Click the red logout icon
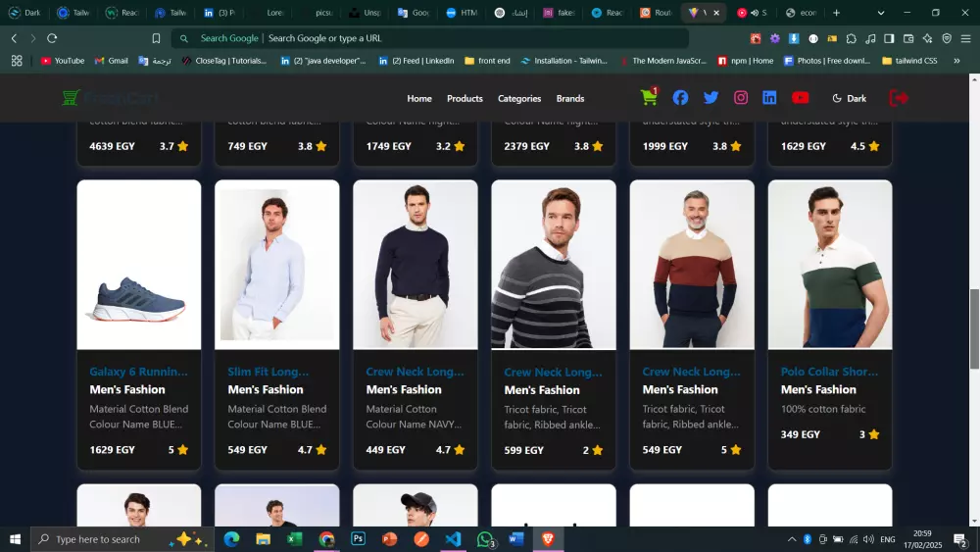The height and width of the screenshot is (552, 980). pyautogui.click(x=898, y=97)
